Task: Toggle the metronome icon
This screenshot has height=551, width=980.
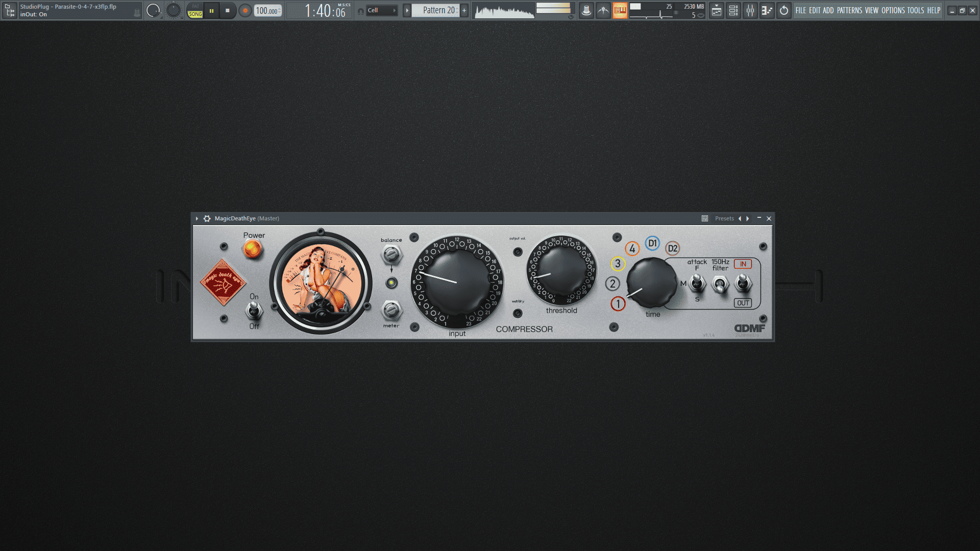Action: coord(586,10)
